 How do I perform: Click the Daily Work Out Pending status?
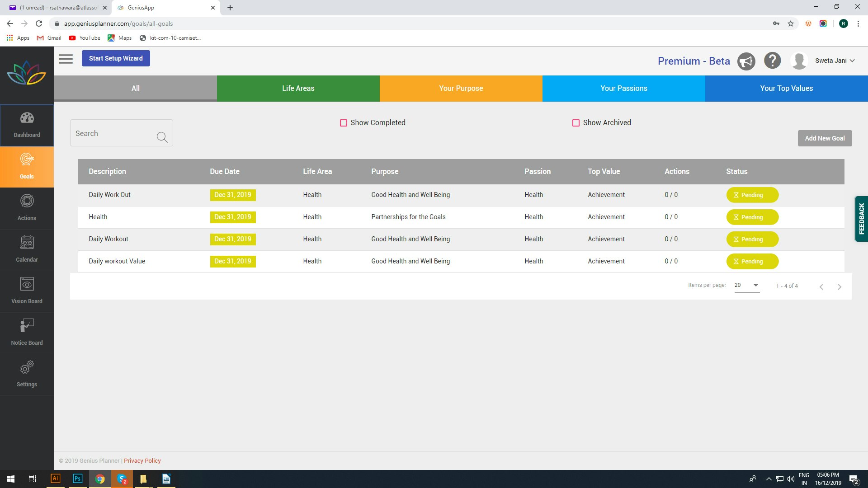pyautogui.click(x=752, y=195)
